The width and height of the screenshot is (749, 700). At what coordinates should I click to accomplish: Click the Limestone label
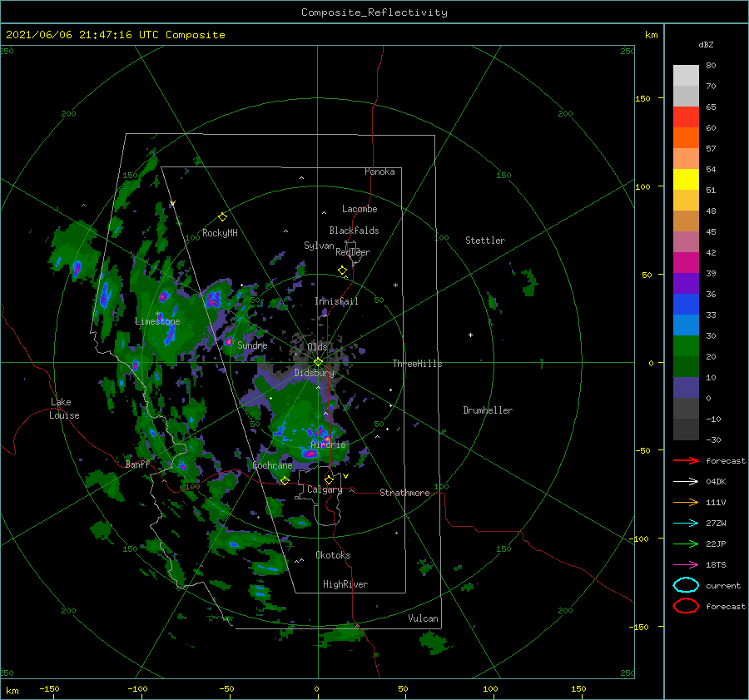click(157, 321)
